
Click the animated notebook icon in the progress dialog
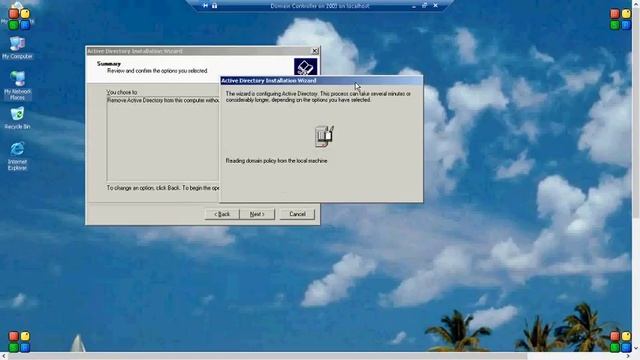pos(324,136)
